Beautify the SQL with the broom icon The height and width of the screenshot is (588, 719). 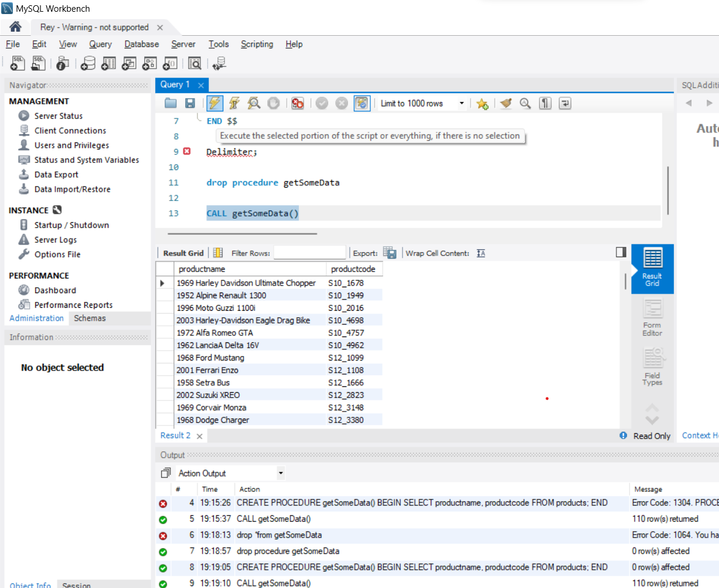(506, 103)
